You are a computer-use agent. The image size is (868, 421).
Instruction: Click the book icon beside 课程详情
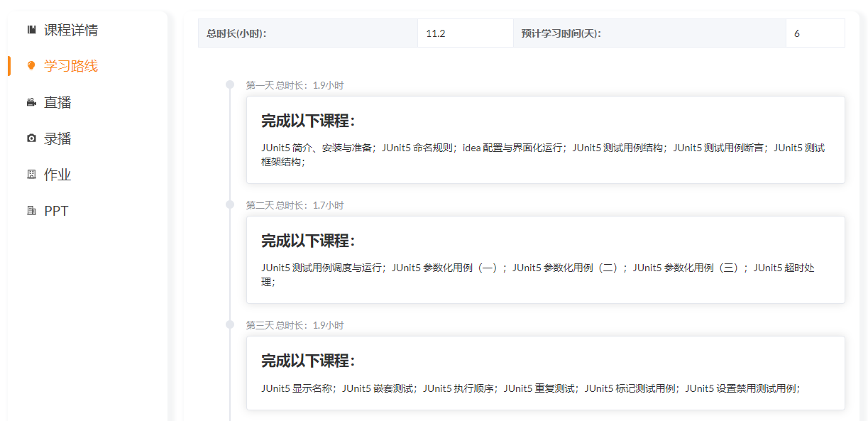point(31,30)
